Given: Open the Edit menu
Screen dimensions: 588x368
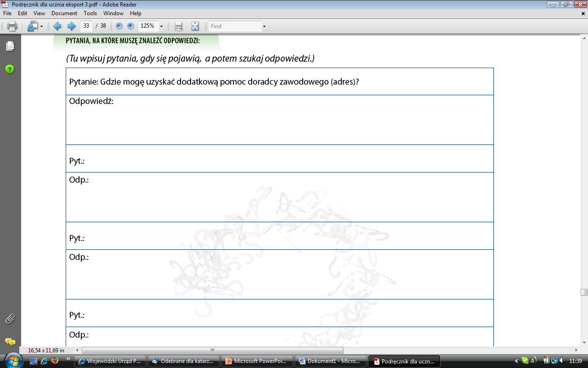Looking at the screenshot, I should (x=23, y=13).
